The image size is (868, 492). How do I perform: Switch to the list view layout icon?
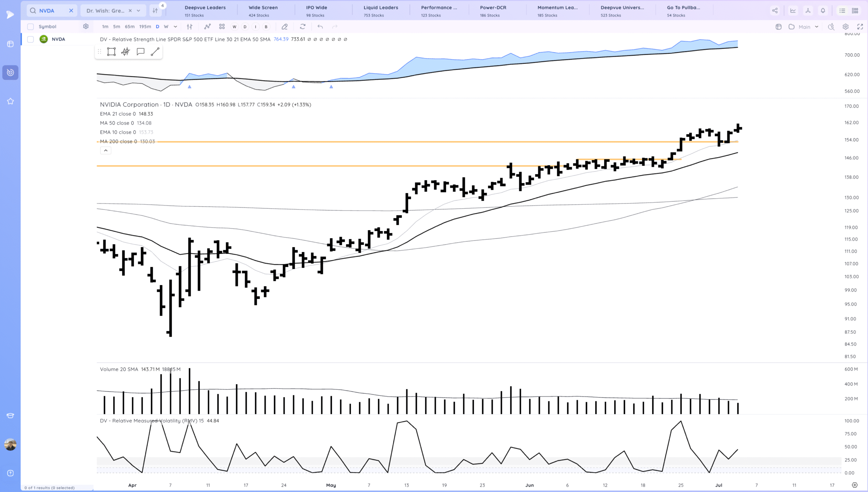[842, 11]
